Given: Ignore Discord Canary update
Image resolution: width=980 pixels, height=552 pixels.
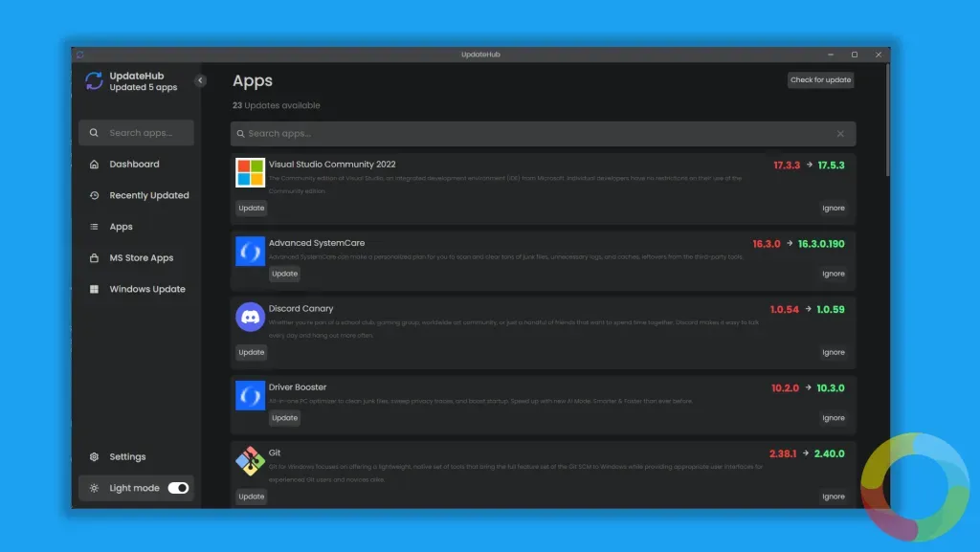Looking at the screenshot, I should pos(834,352).
